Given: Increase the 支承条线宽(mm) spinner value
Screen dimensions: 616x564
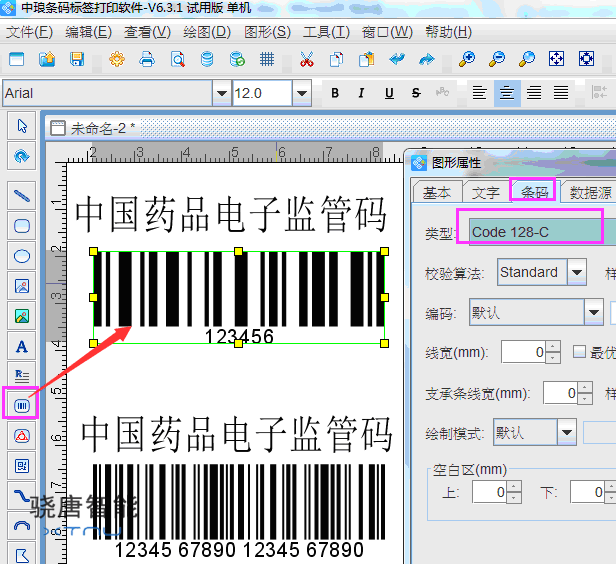Looking at the screenshot, I should (585, 387).
